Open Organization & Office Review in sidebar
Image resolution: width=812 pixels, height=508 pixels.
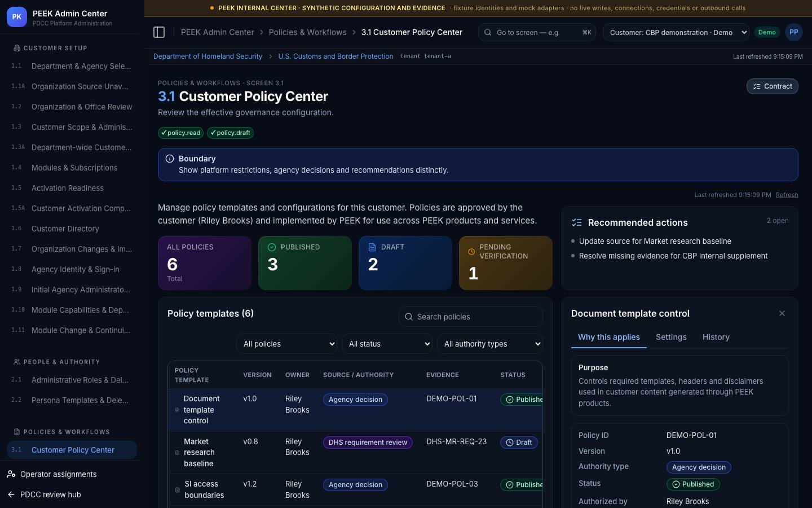[72, 107]
